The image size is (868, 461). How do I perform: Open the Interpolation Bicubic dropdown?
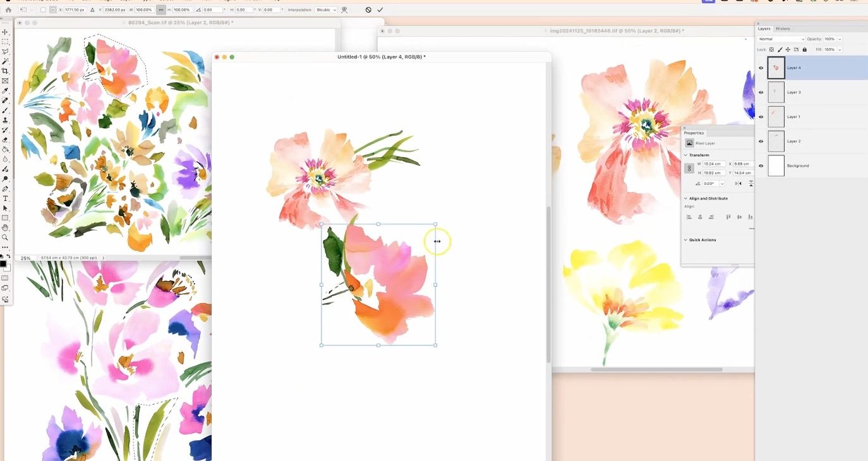tap(327, 10)
